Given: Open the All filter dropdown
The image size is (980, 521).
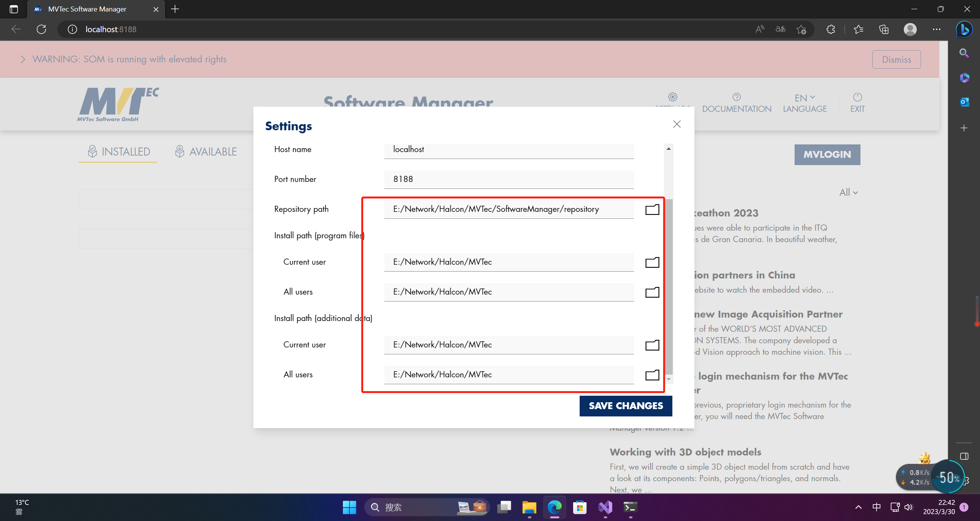Looking at the screenshot, I should pos(848,192).
